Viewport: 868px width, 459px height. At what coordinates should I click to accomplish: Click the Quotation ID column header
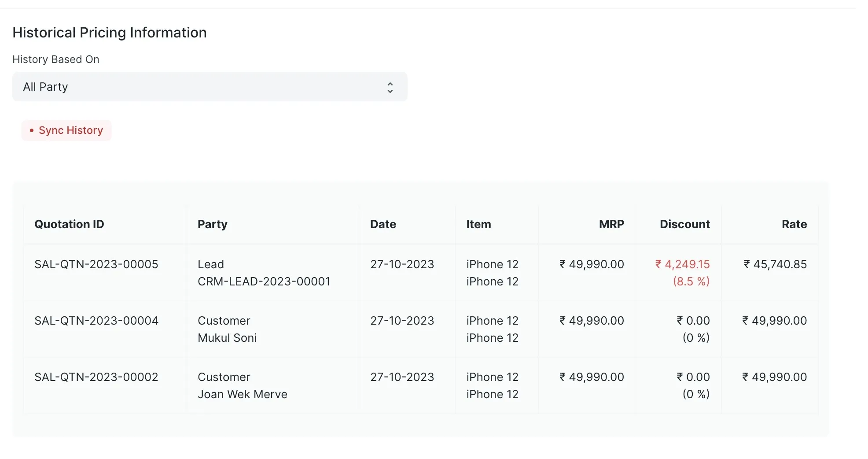tap(69, 224)
